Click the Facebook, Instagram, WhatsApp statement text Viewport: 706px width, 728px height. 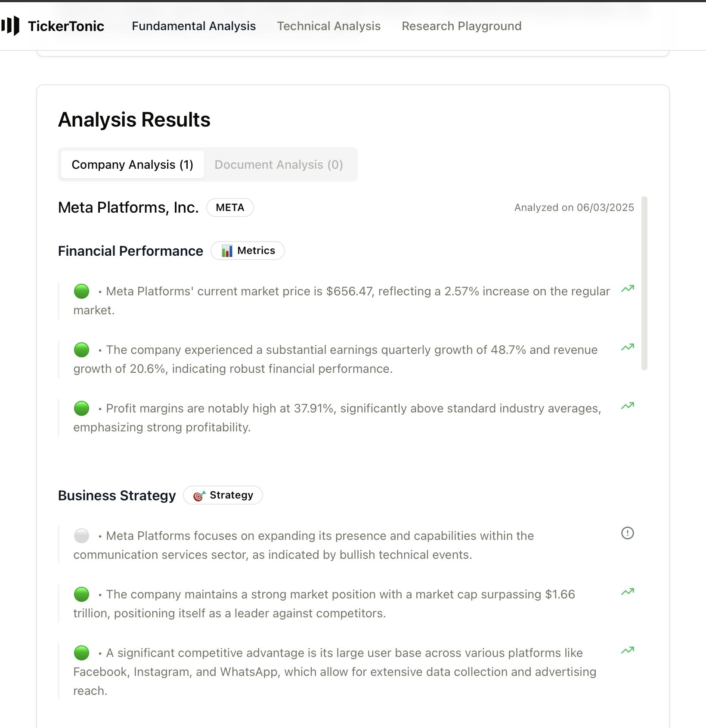tap(335, 672)
